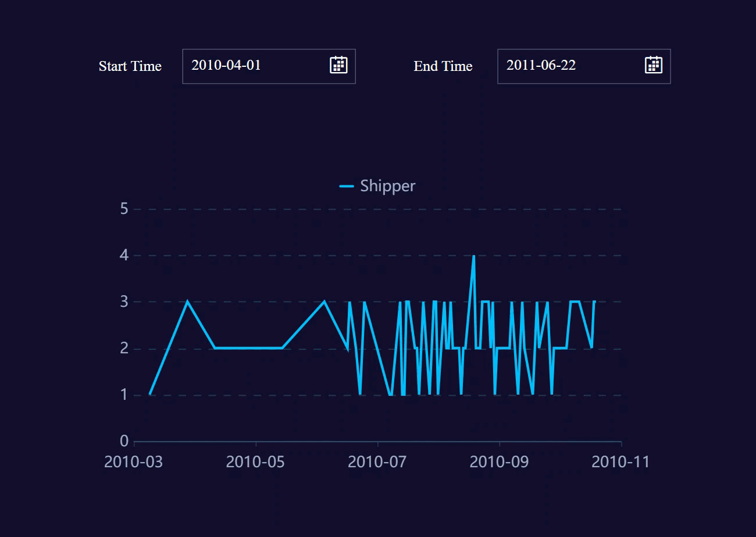This screenshot has width=756, height=537.
Task: Select the "Start Time" label
Action: (x=130, y=66)
